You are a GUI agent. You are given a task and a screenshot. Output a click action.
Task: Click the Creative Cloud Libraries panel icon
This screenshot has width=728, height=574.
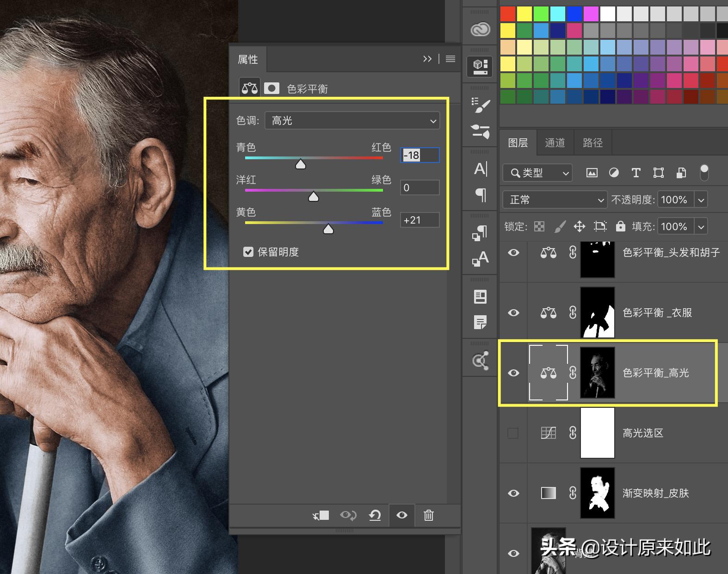[x=480, y=30]
